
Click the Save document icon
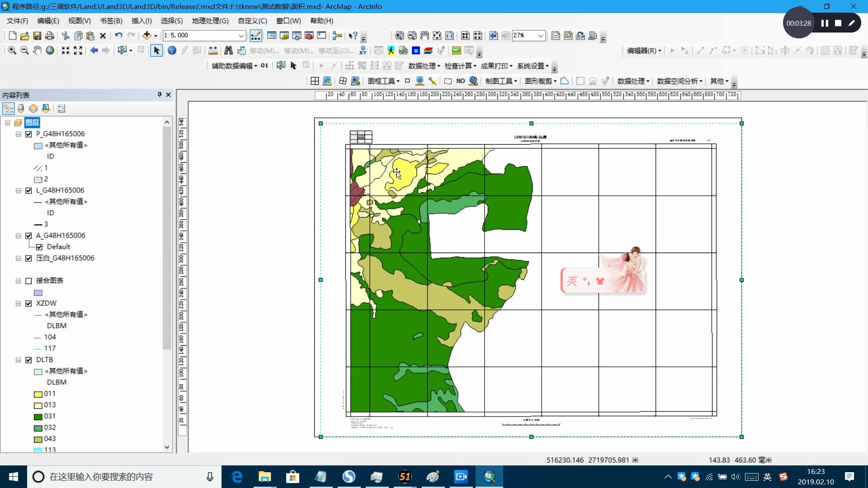click(x=38, y=36)
